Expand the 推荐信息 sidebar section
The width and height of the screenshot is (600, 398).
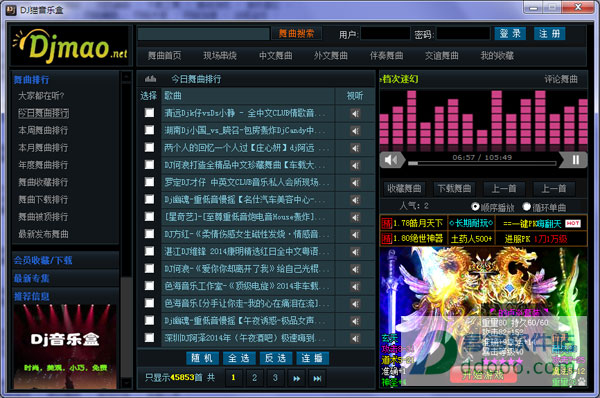coord(31,296)
